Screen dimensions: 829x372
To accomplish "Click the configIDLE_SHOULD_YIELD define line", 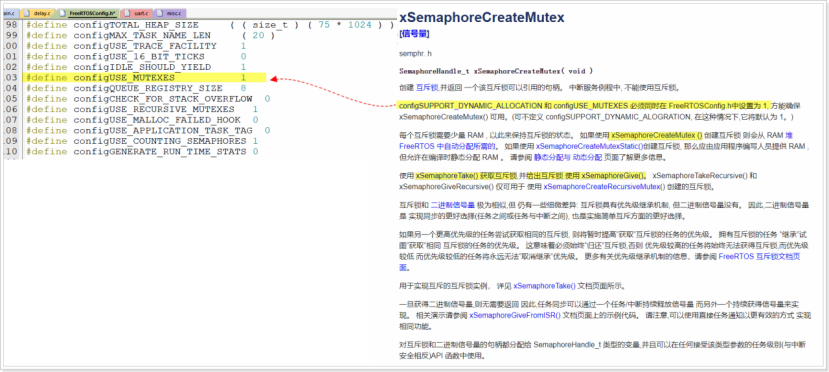I will coord(136,67).
